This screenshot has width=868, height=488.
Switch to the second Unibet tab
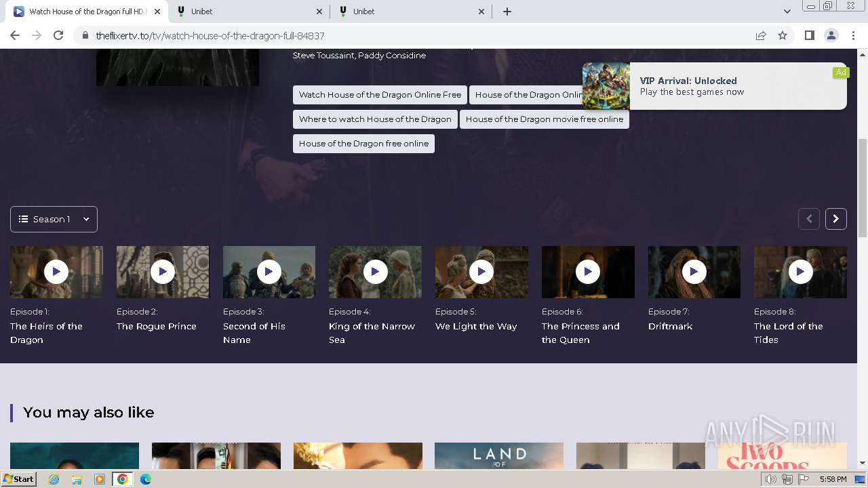pos(412,12)
